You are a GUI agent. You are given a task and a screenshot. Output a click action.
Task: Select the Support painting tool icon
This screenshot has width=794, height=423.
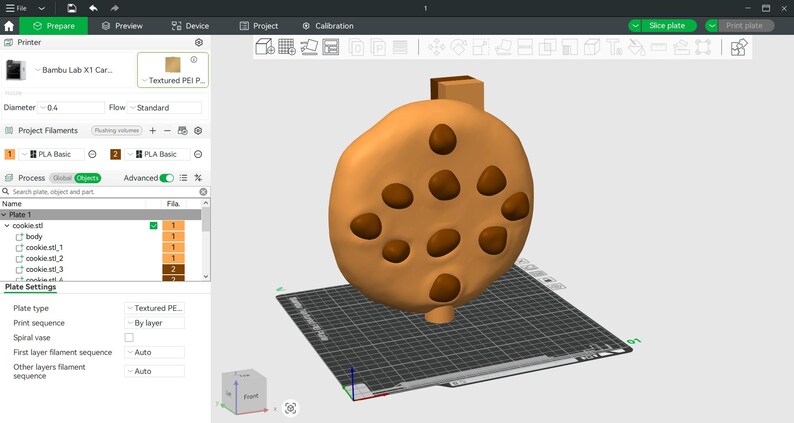[x=570, y=48]
